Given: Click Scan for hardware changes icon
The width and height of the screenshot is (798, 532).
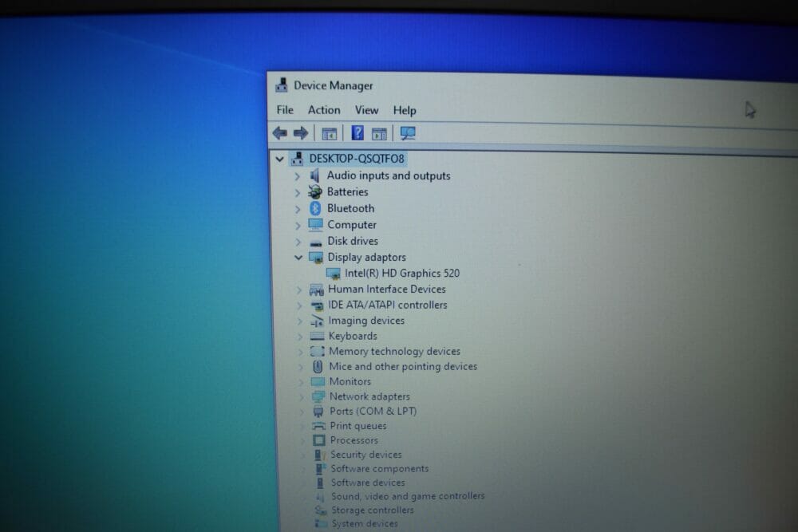Looking at the screenshot, I should [x=408, y=133].
